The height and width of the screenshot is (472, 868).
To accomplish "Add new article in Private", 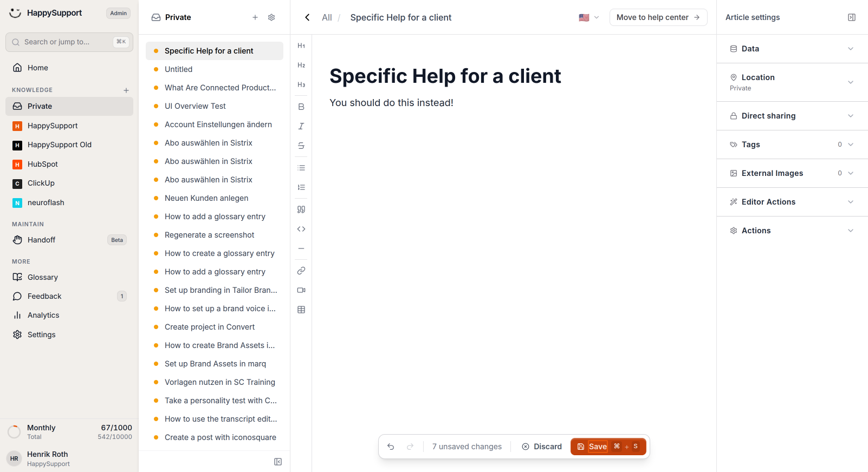I will tap(255, 17).
